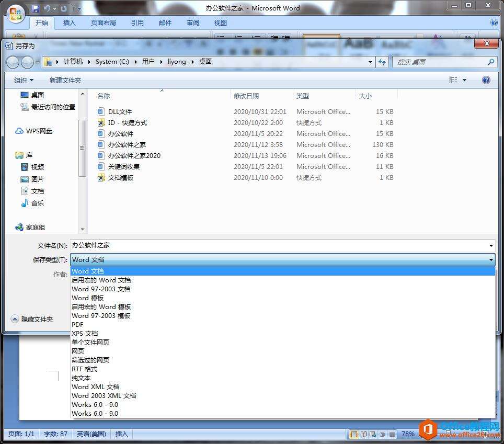504x444 pixels.
Task: Choose Word XML 文档 save type
Action: 282,387
